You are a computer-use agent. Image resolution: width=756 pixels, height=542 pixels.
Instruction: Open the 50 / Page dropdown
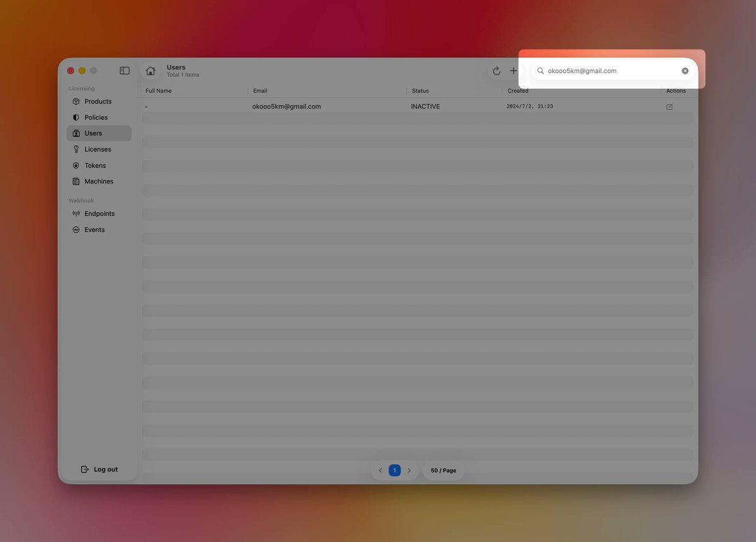point(444,471)
